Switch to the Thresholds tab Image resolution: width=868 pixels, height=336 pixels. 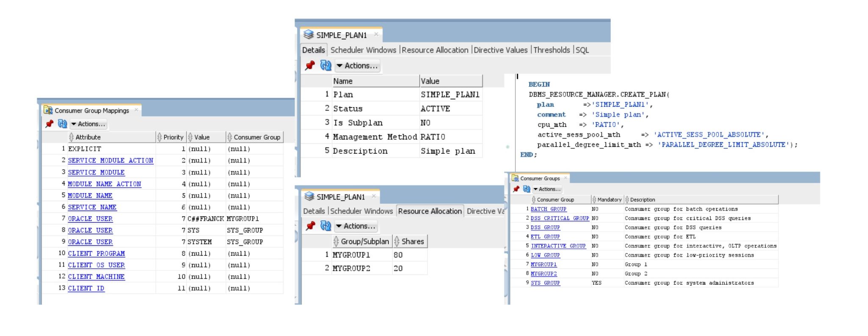click(551, 50)
